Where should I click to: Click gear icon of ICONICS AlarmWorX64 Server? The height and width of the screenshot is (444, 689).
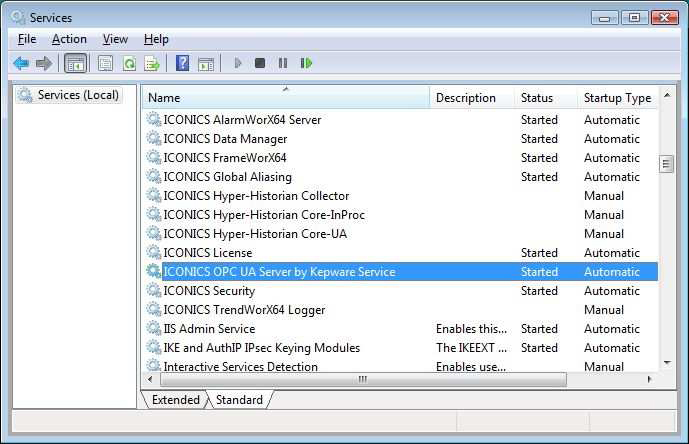pos(154,120)
